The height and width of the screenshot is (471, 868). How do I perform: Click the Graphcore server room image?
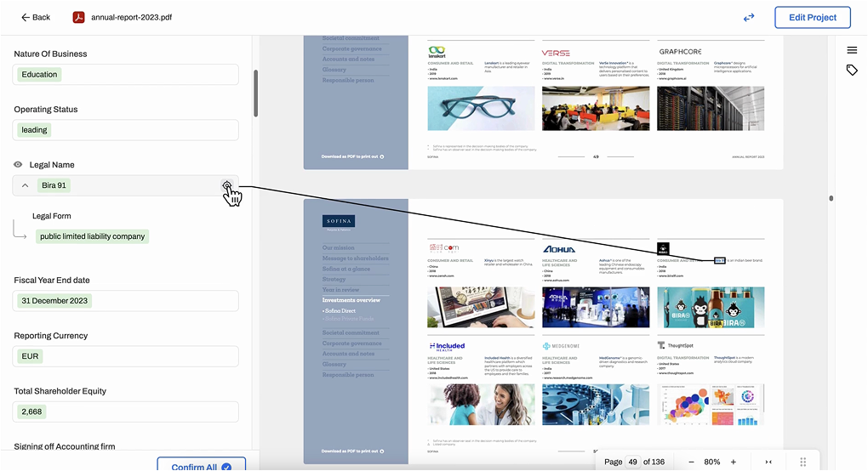(x=711, y=108)
